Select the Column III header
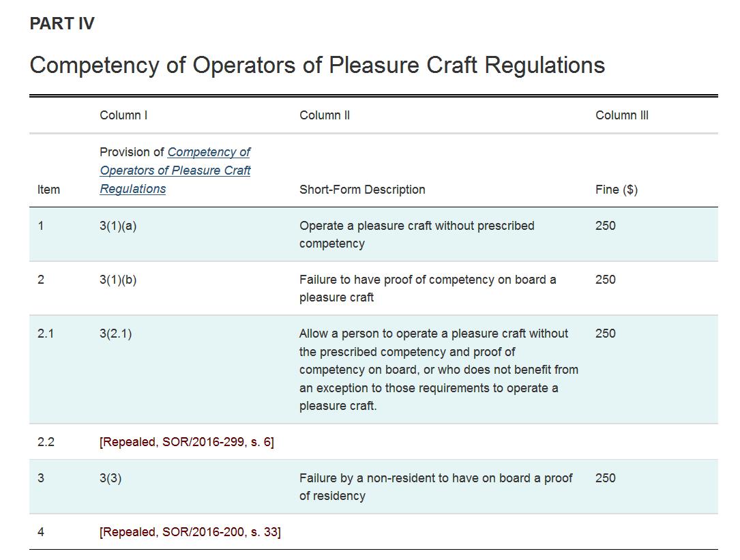The image size is (740, 560). coord(622,115)
